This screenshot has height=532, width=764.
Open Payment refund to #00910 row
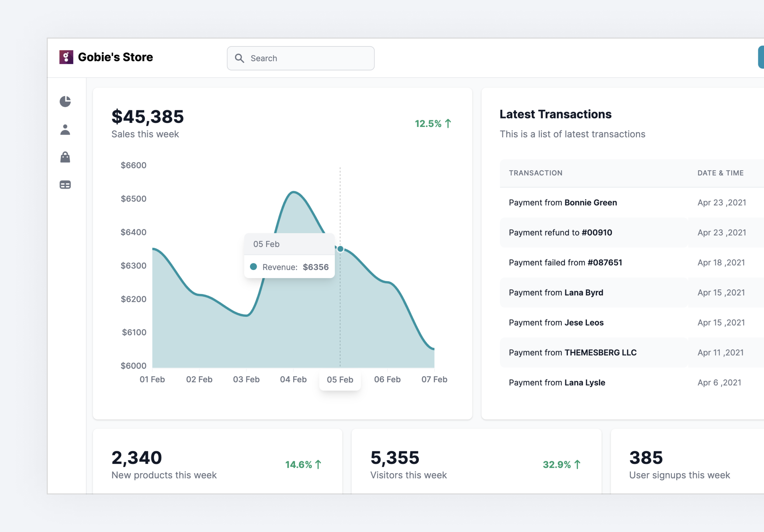tap(560, 232)
